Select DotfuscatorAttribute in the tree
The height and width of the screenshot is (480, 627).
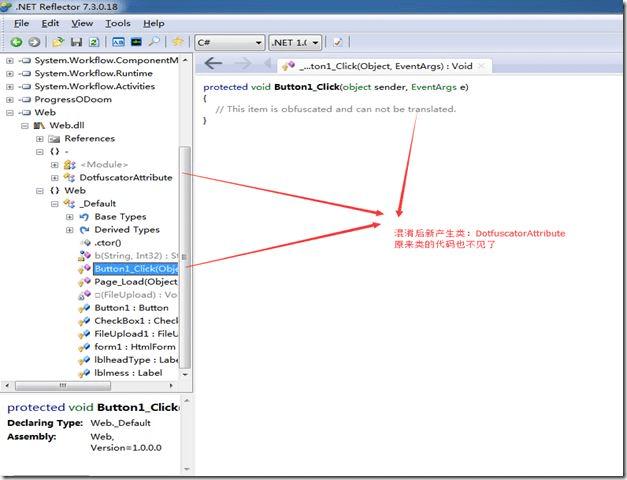click(126, 178)
